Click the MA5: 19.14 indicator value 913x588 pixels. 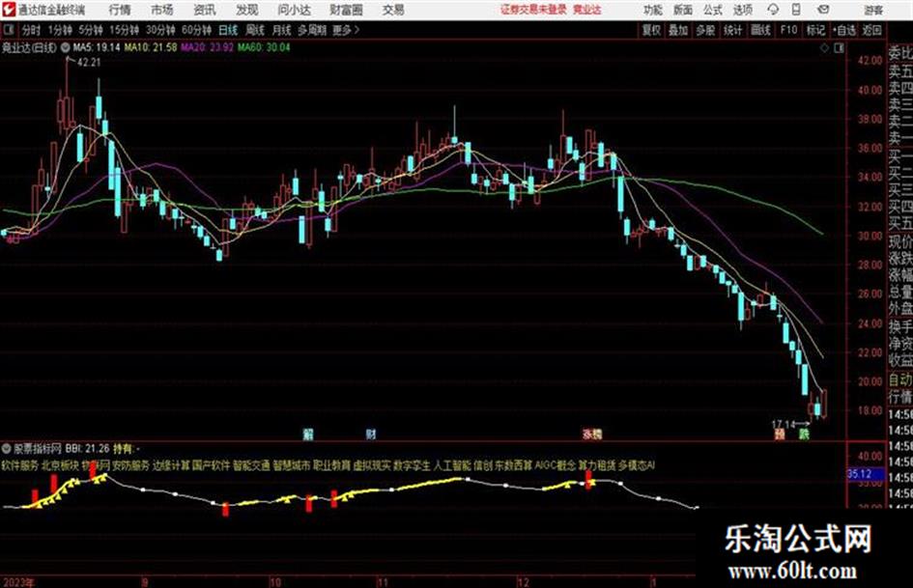click(x=96, y=47)
